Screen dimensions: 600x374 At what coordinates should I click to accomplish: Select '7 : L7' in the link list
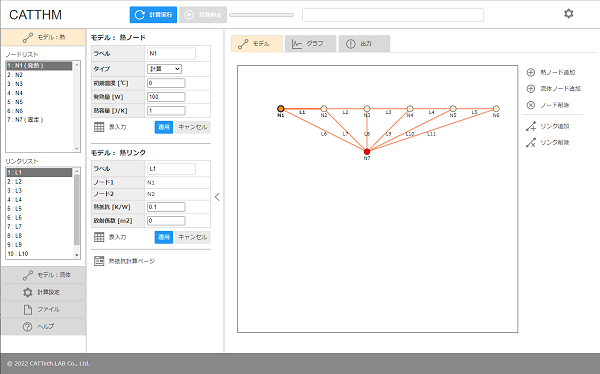(39, 227)
